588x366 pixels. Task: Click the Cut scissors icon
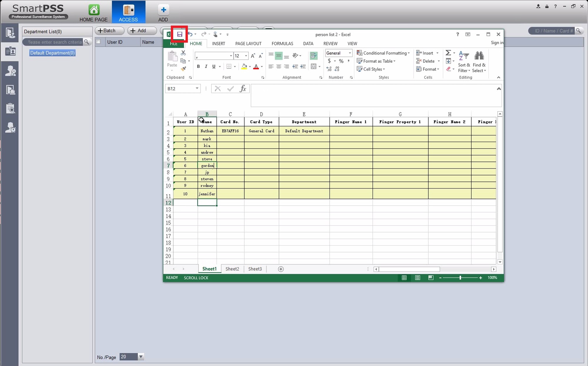183,53
